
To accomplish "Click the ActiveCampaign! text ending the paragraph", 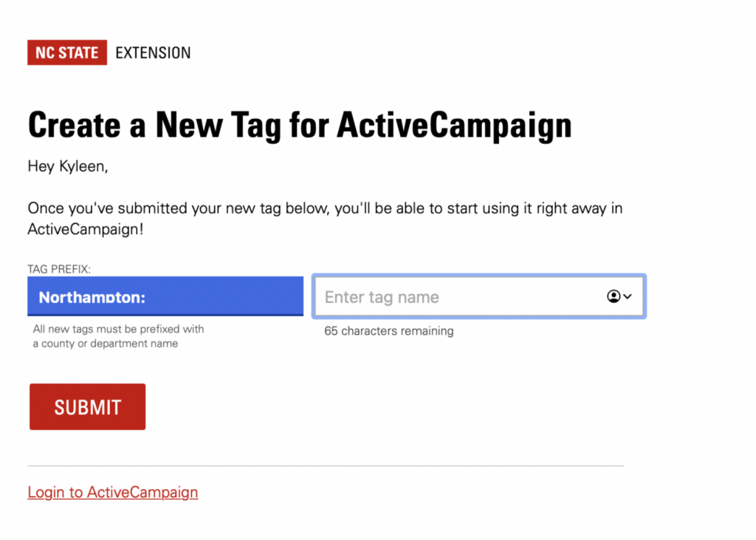I will click(x=86, y=229).
